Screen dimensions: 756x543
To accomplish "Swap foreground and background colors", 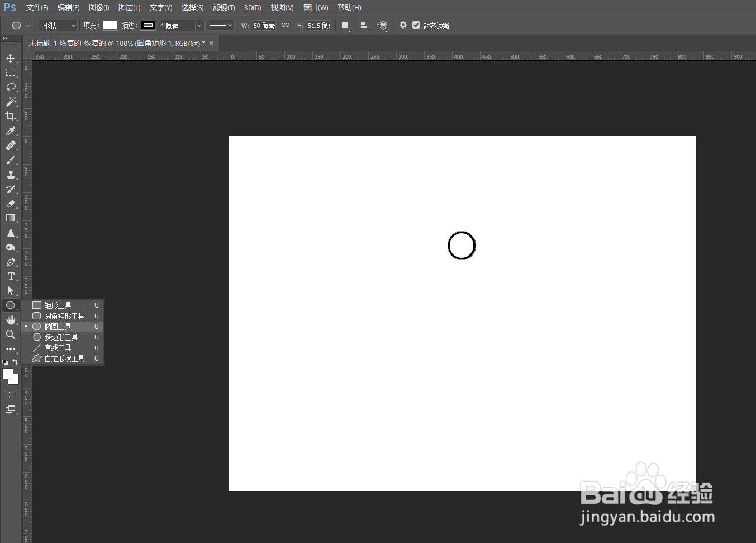I will click(15, 362).
